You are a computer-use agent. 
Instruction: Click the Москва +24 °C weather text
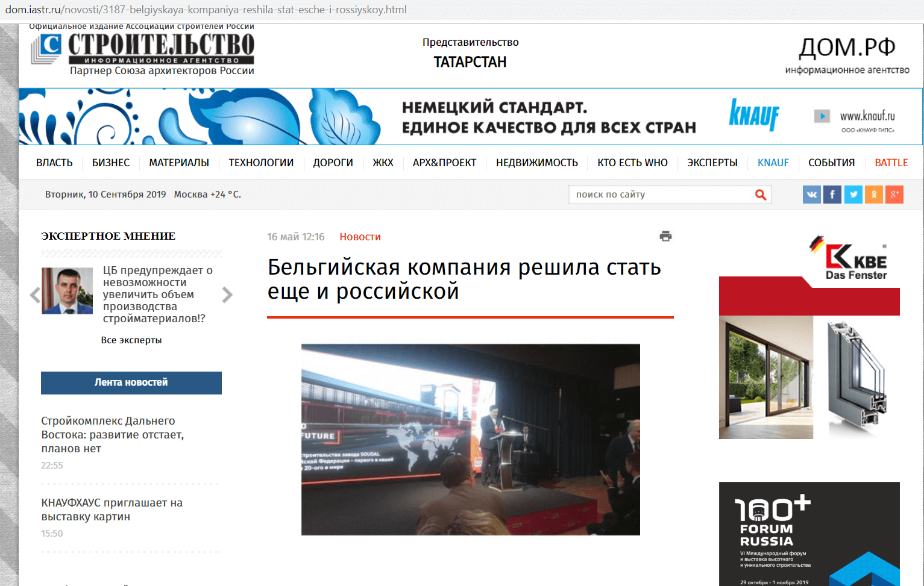point(207,195)
